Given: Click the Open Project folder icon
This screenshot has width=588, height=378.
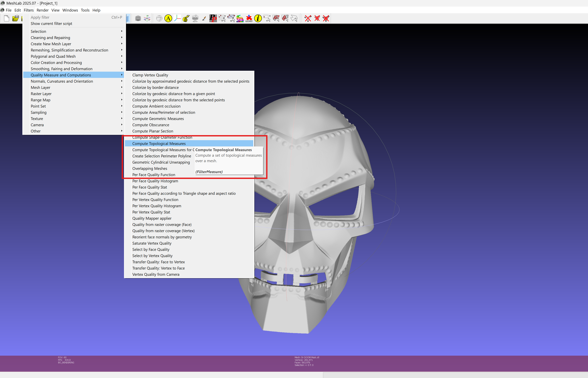Looking at the screenshot, I should point(15,18).
